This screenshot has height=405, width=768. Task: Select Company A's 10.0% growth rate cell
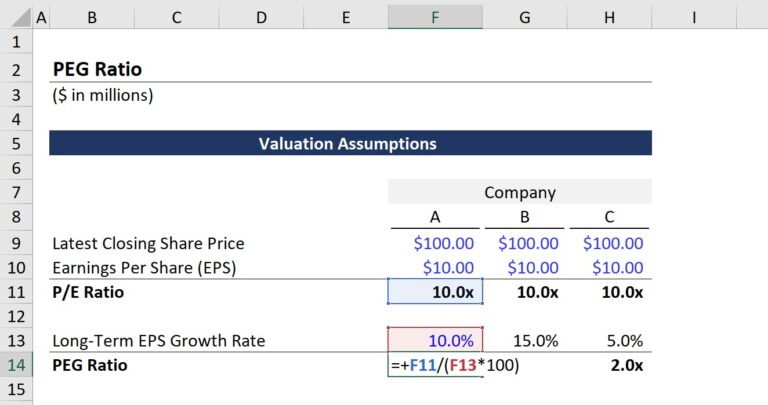pos(436,341)
